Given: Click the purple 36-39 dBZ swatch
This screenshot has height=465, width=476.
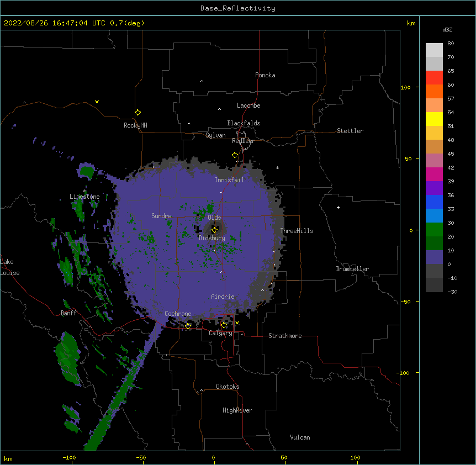Looking at the screenshot, I should pos(434,188).
